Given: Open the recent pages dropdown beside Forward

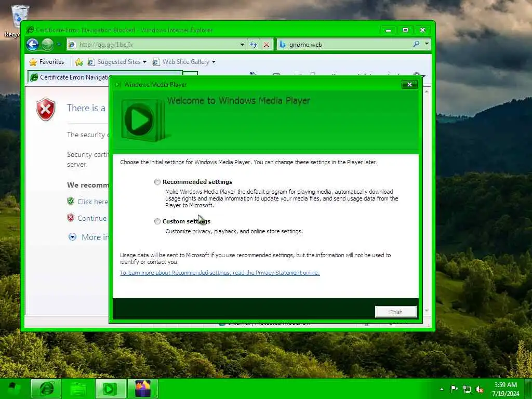Looking at the screenshot, I should tap(59, 45).
